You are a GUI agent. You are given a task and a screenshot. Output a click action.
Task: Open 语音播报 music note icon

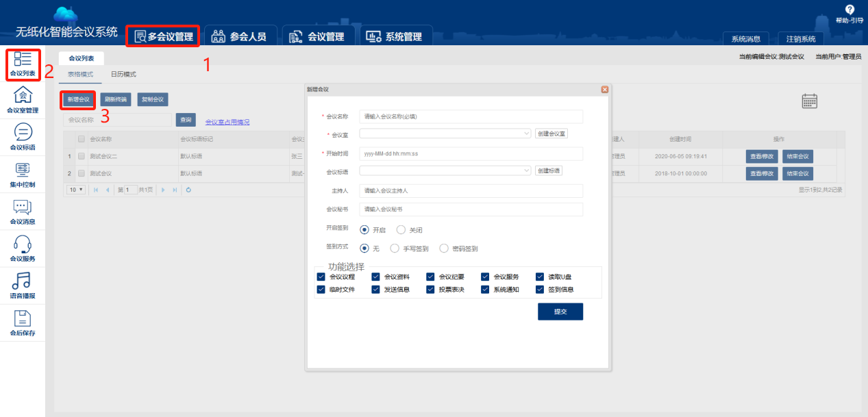tap(23, 280)
